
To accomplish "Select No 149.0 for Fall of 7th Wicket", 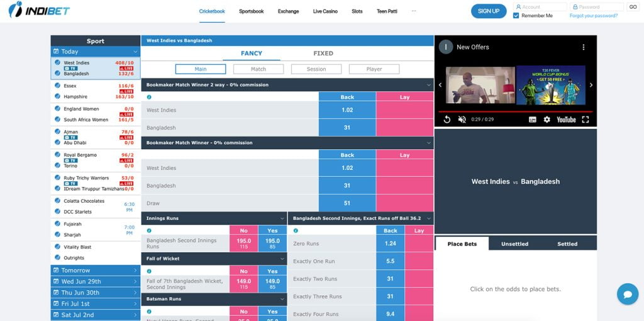I will (243, 284).
